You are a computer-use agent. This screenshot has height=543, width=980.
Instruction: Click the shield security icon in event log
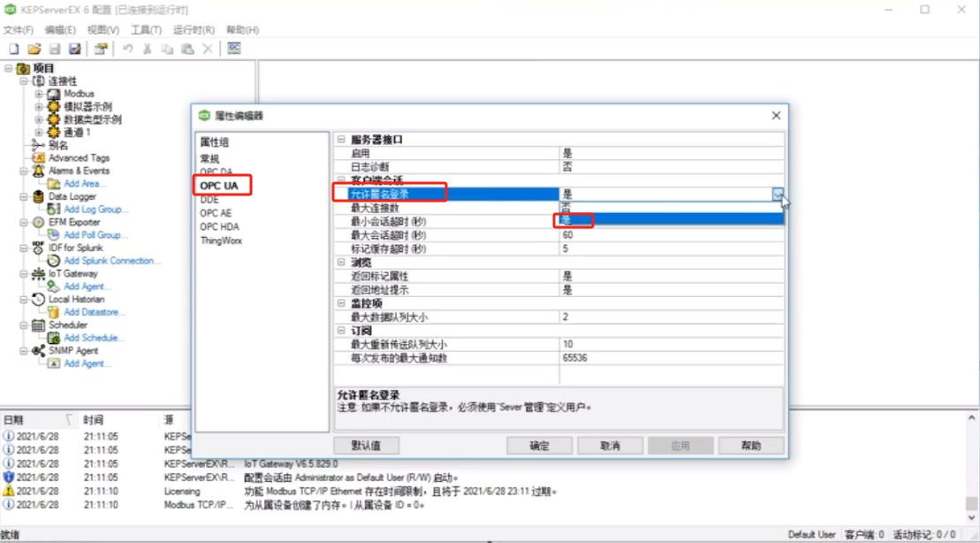pyautogui.click(x=8, y=478)
